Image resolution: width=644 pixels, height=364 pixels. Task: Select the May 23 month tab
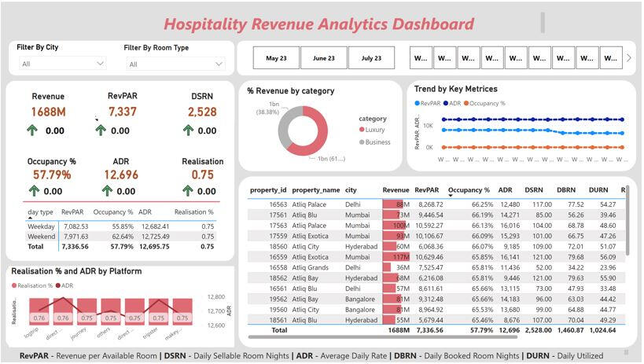click(x=277, y=58)
